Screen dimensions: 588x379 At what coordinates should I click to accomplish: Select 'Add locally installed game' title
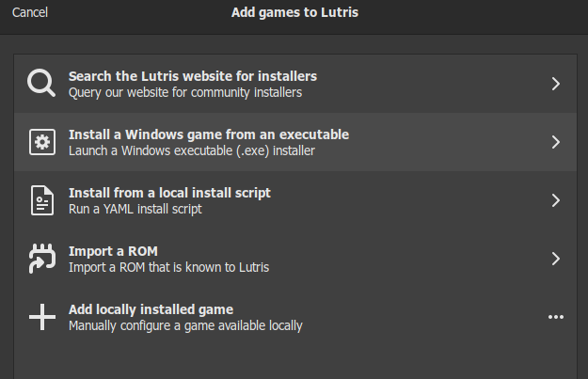[x=151, y=309]
